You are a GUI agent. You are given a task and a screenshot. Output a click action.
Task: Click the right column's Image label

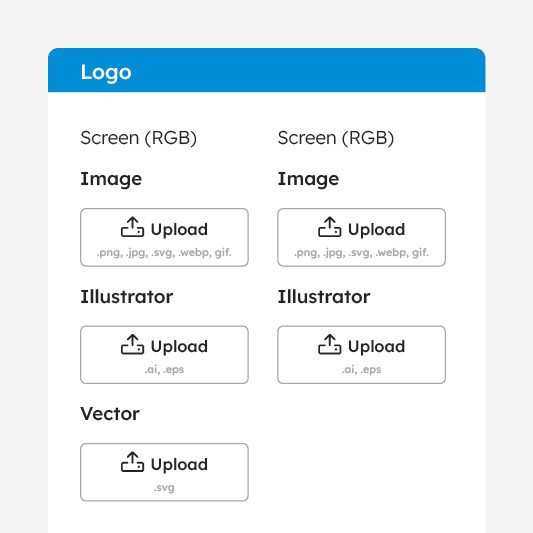(308, 179)
